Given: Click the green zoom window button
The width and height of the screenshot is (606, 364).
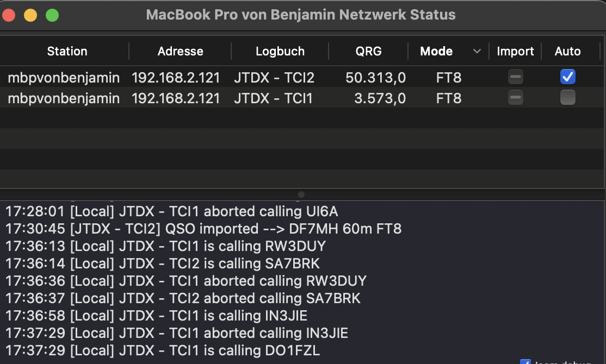Looking at the screenshot, I should click(52, 15).
